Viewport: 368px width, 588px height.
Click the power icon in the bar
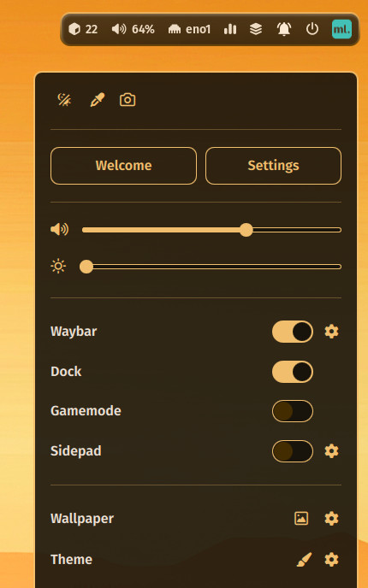tap(312, 29)
